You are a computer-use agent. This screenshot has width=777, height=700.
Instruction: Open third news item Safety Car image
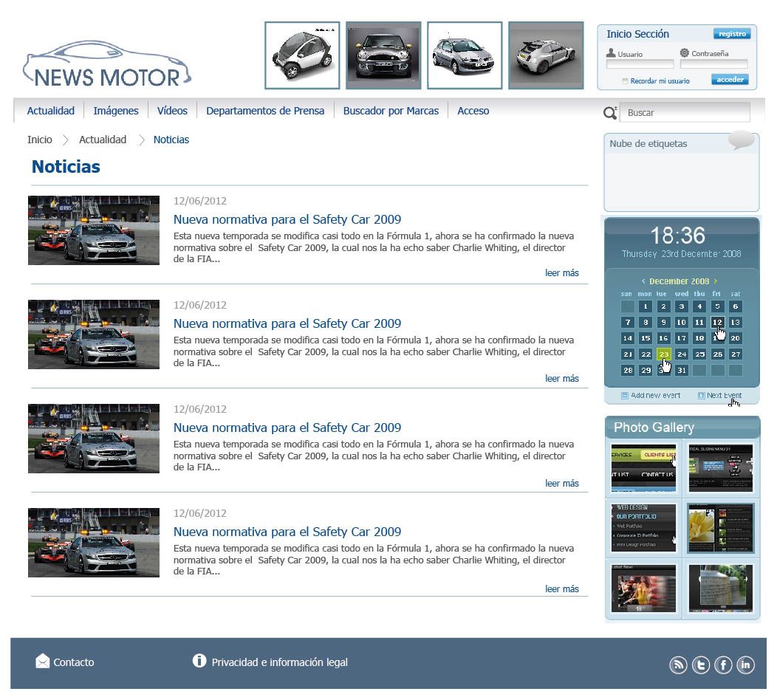pyautogui.click(x=94, y=439)
